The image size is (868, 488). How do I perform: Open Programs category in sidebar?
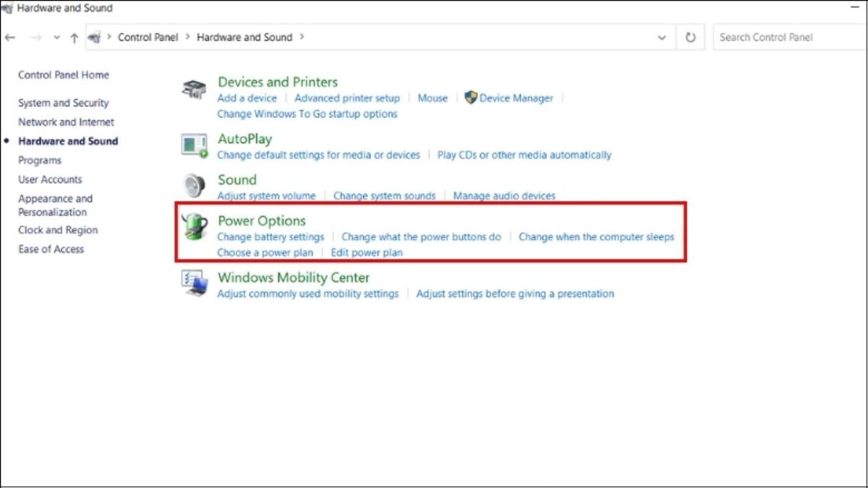[x=40, y=160]
